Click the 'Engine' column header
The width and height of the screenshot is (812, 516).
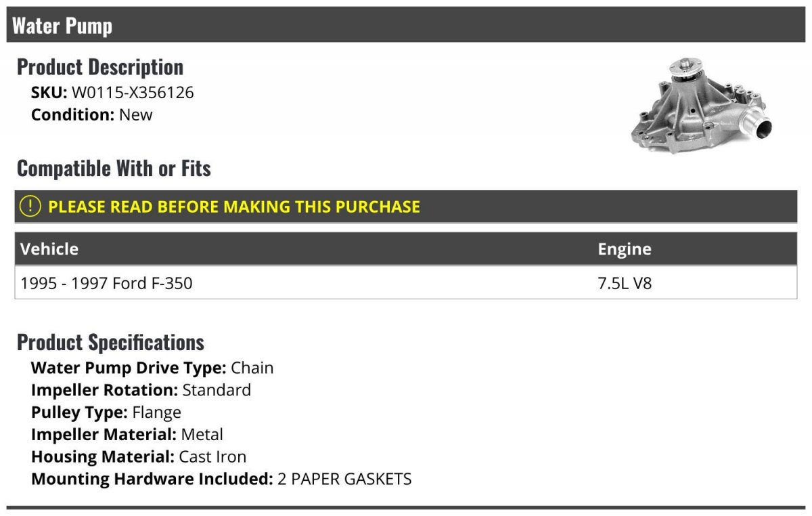click(624, 249)
